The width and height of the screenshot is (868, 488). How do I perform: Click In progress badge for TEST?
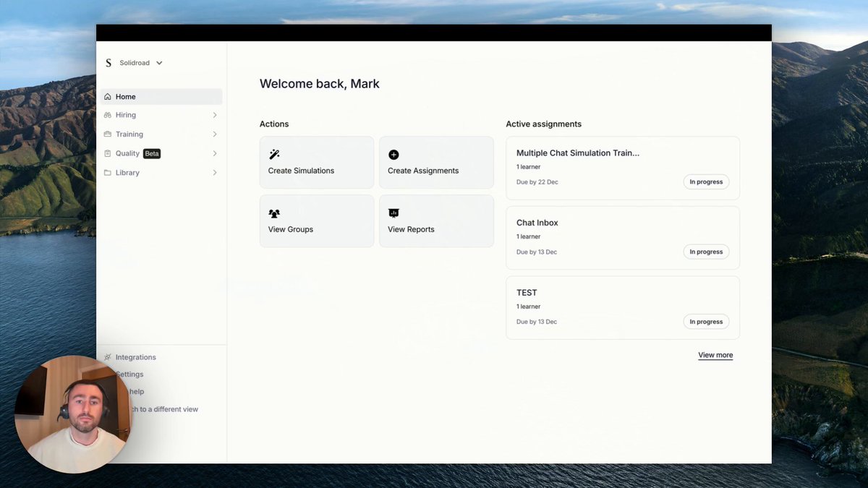point(706,322)
